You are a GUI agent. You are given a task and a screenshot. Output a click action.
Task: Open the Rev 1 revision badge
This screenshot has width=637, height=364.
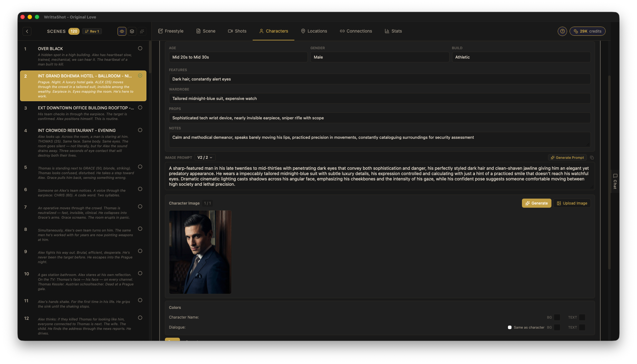point(92,31)
